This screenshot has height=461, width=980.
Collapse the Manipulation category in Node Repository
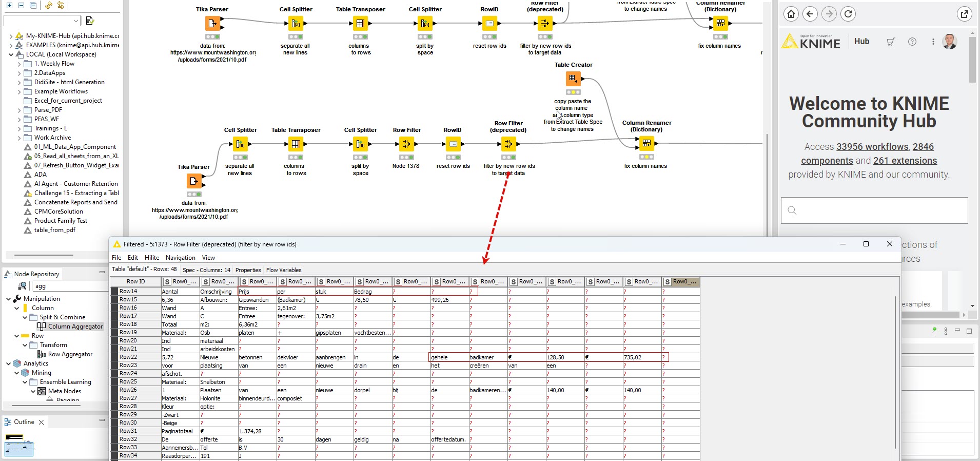[8, 299]
